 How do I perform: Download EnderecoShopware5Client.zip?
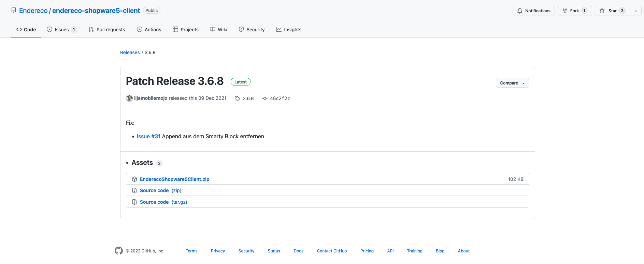coord(175,179)
